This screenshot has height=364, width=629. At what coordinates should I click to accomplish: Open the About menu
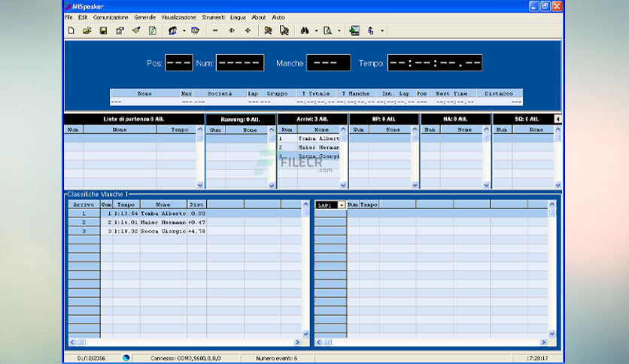259,17
